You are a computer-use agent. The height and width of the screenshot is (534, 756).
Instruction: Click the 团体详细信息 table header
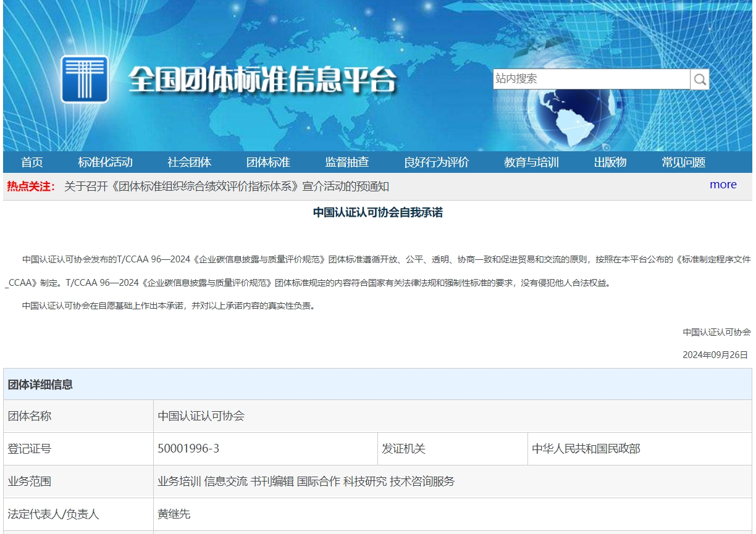(x=40, y=385)
